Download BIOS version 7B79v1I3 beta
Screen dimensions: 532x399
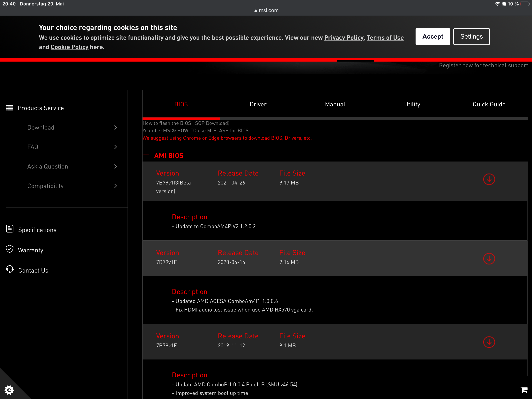click(x=489, y=179)
